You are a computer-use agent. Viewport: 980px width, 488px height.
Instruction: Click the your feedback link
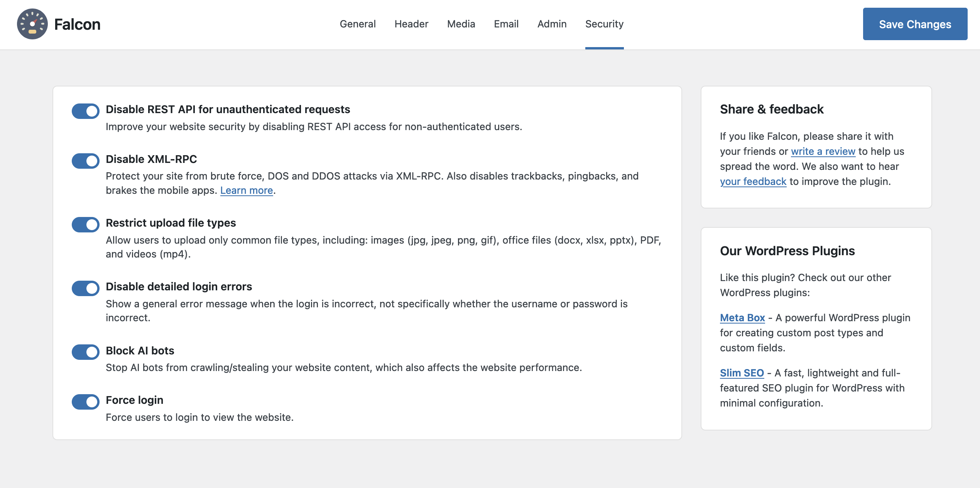(753, 181)
